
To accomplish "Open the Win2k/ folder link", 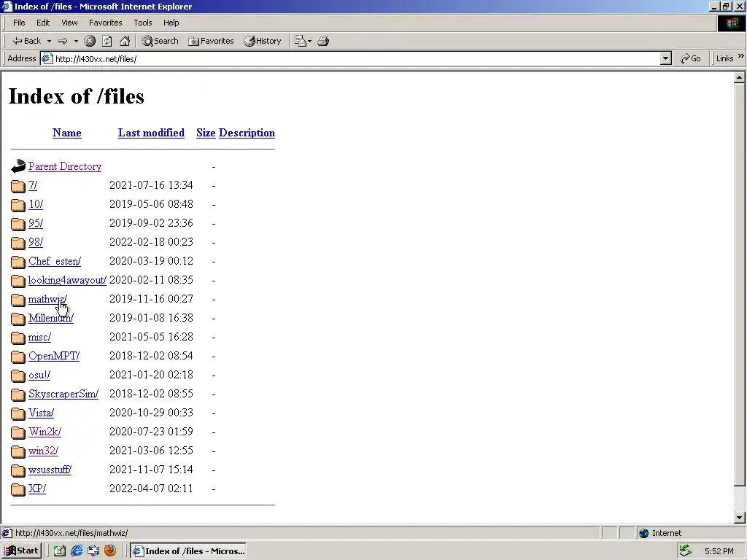I will (x=44, y=432).
